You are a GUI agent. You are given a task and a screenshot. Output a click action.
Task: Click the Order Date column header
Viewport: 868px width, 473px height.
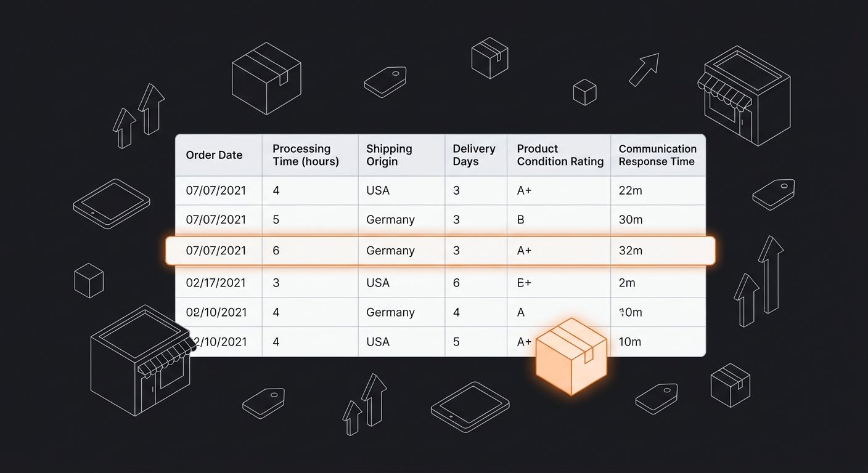click(215, 155)
